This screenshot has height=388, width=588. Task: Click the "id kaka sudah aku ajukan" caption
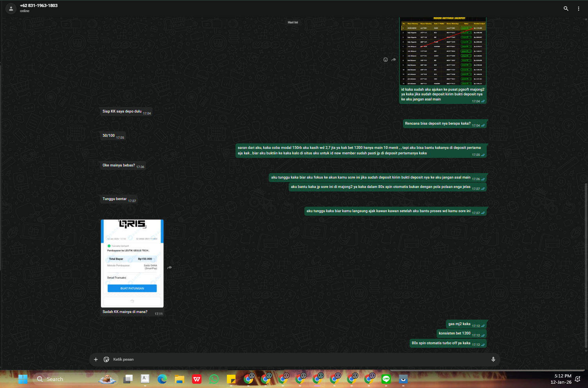click(442, 94)
